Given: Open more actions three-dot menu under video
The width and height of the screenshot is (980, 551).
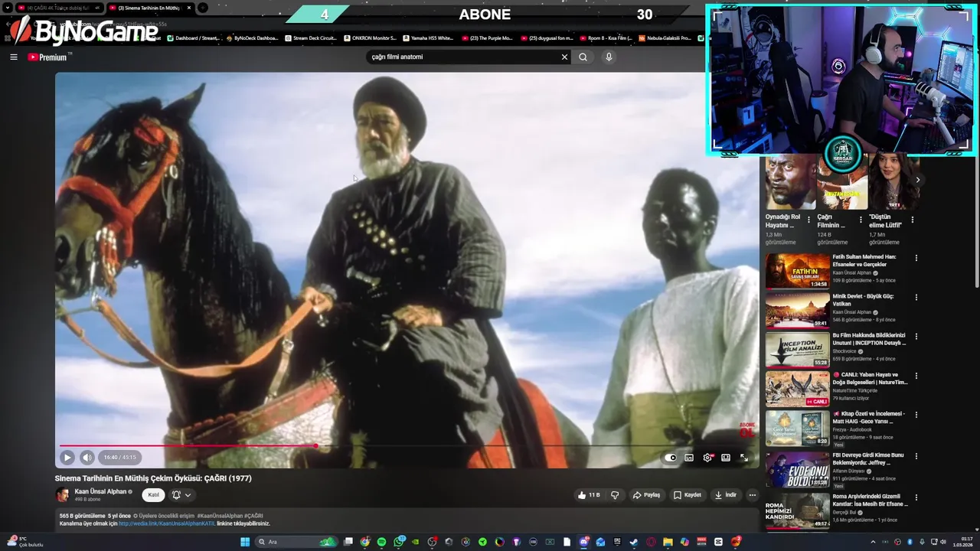Looking at the screenshot, I should tap(752, 495).
